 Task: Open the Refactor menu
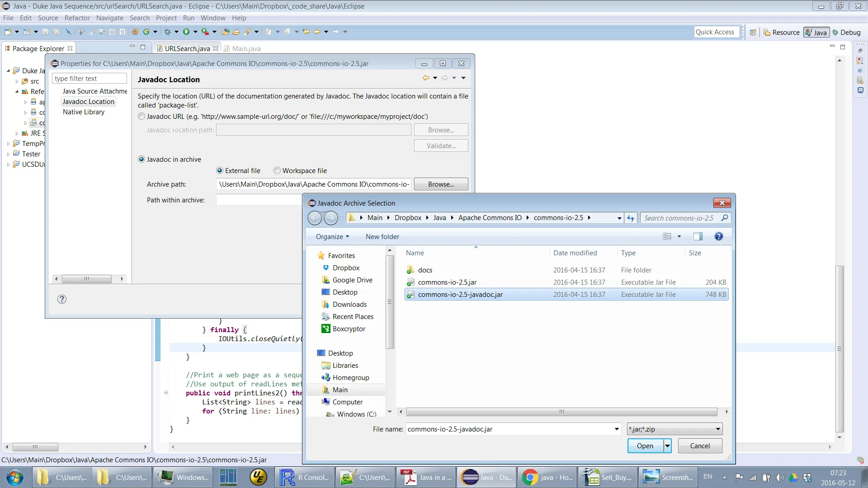coord(77,18)
